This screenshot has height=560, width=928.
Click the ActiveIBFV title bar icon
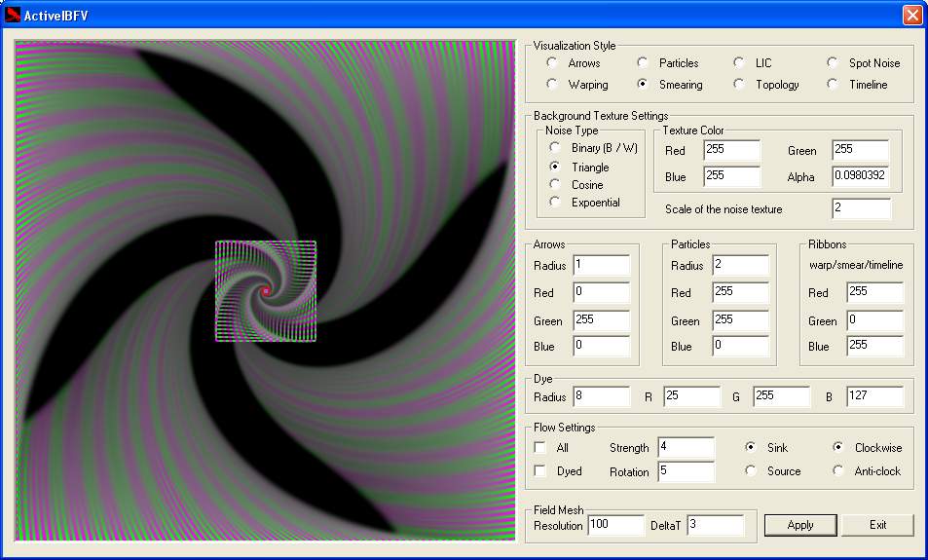[13, 15]
